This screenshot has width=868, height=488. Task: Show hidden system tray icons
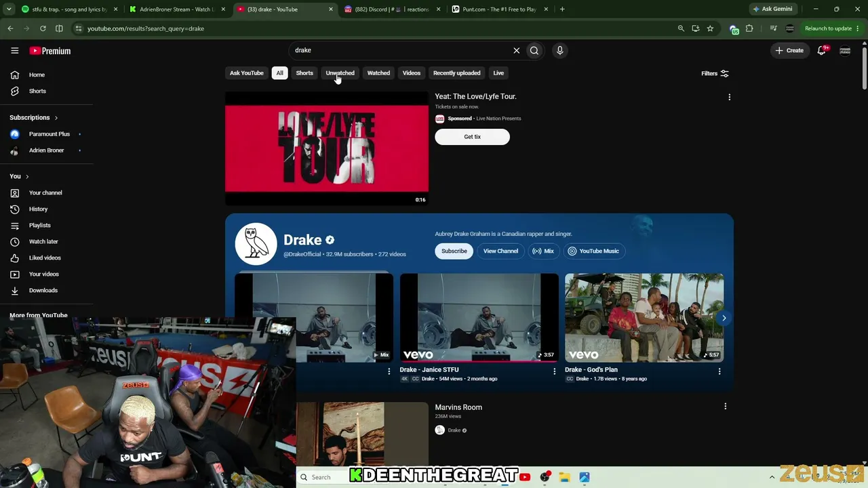tap(771, 477)
